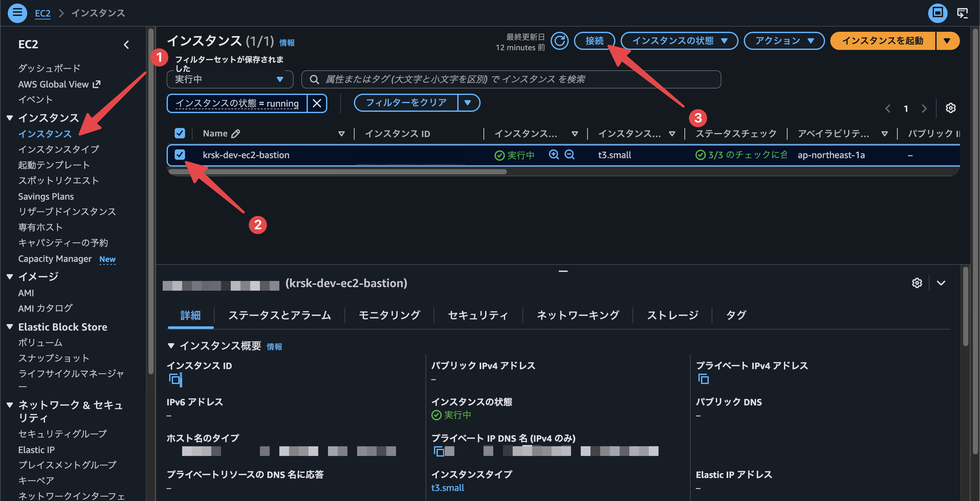The height and width of the screenshot is (501, 980).
Task: Uncheck the krsk-dev-ec2-bastion row checkbox
Action: click(x=180, y=155)
